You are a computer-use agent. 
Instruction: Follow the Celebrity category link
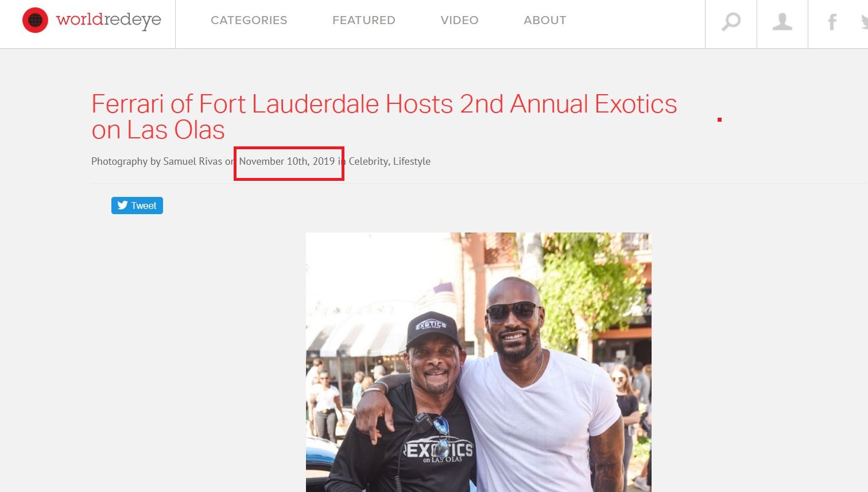click(368, 161)
